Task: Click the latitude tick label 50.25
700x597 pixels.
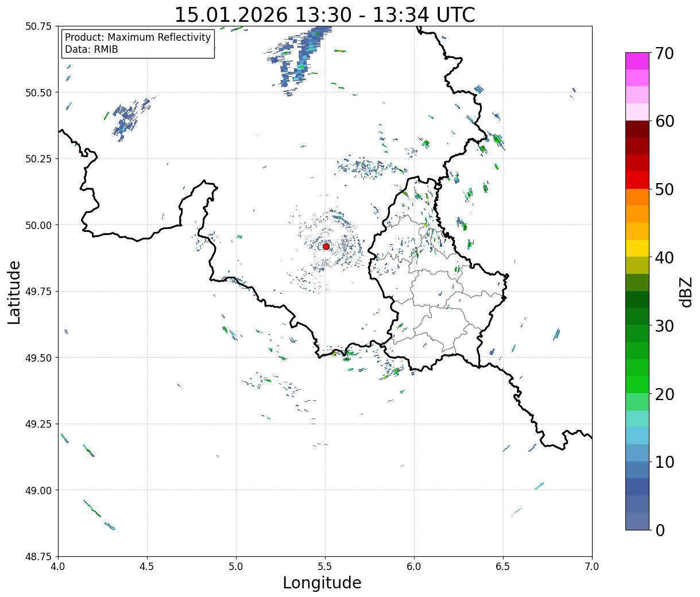Action: coord(38,159)
